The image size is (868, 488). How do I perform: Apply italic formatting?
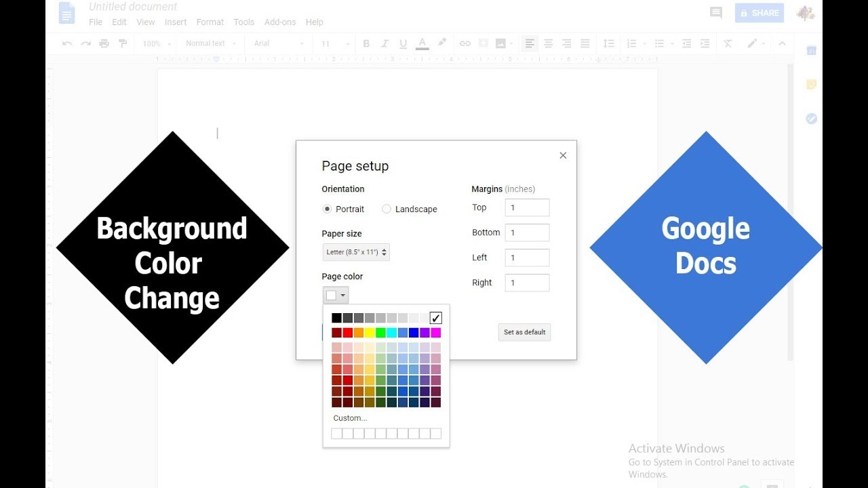384,43
